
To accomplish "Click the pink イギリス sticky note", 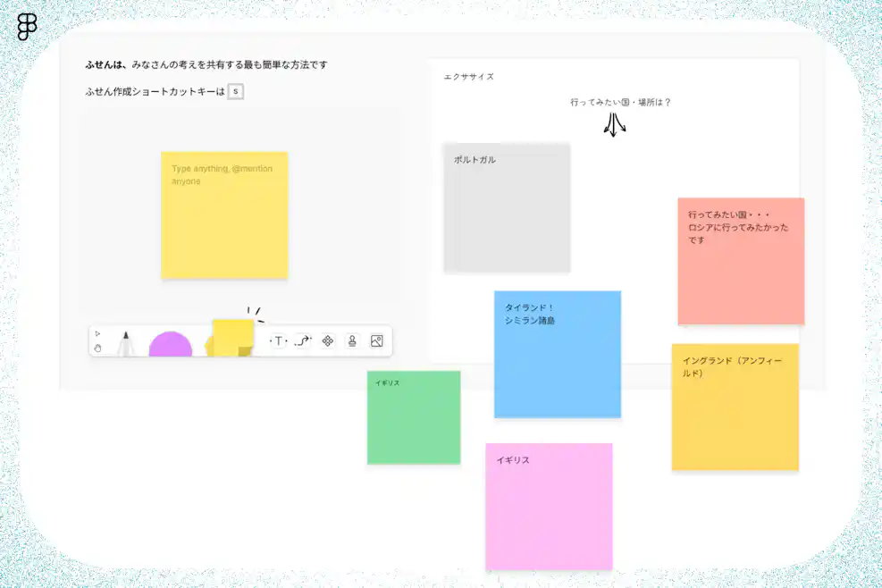I will pyautogui.click(x=548, y=507).
